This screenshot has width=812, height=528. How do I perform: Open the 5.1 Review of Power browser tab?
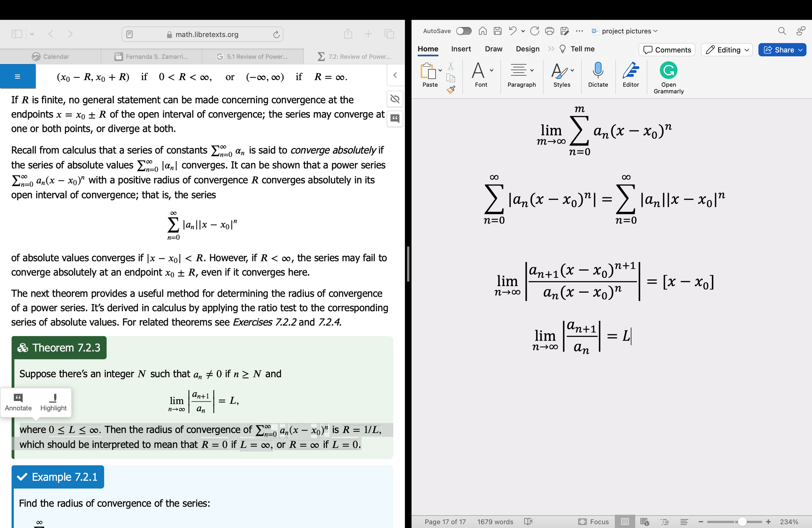(x=253, y=57)
